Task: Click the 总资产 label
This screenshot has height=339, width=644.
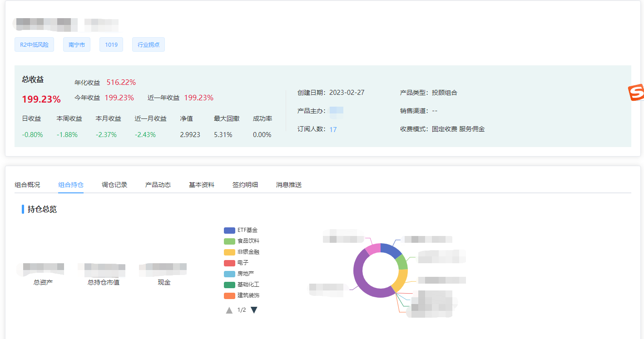Action: tap(43, 282)
